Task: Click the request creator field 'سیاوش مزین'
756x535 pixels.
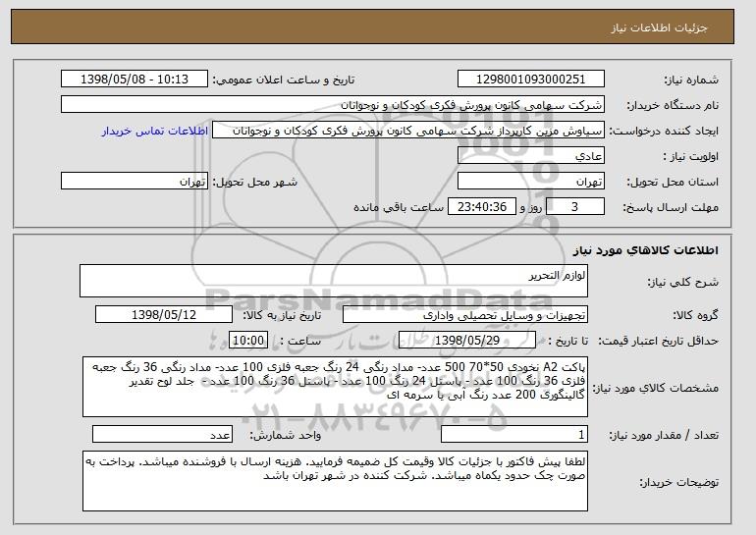Action: 408,131
